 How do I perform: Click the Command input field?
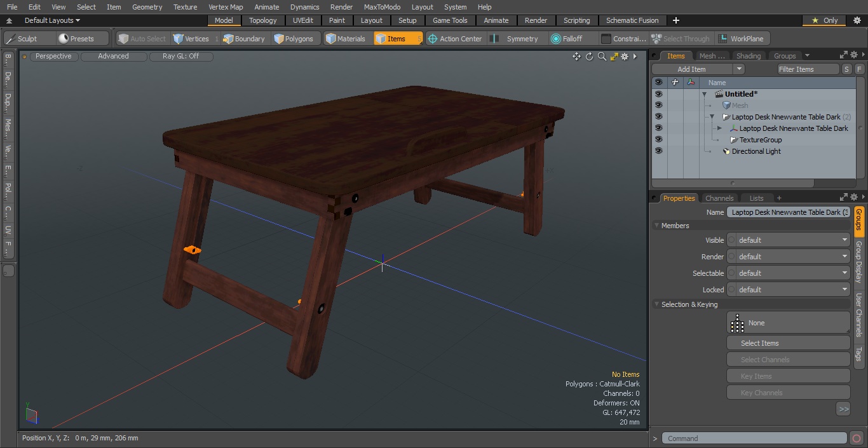coord(754,438)
